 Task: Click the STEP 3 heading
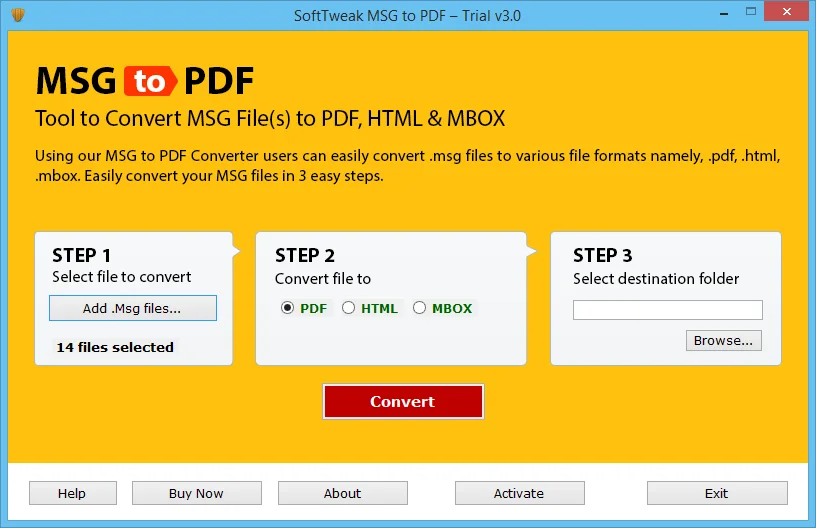coord(602,255)
